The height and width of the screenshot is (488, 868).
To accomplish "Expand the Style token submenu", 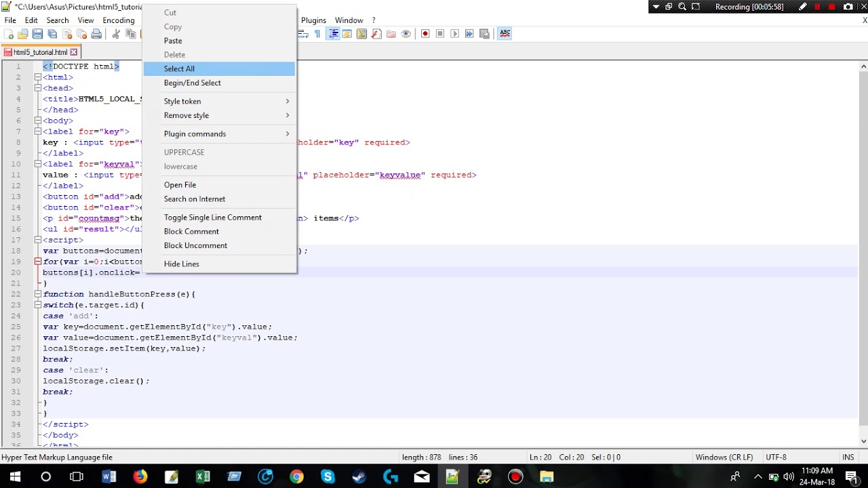I will [x=220, y=101].
